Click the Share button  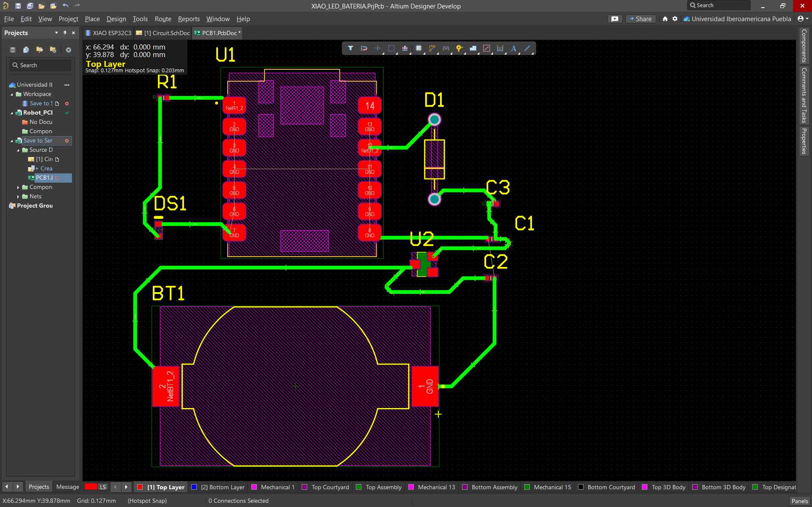pos(640,19)
